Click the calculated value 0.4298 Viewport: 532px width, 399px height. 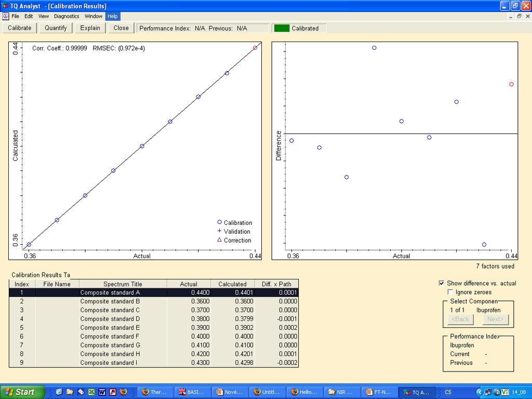pyautogui.click(x=244, y=363)
